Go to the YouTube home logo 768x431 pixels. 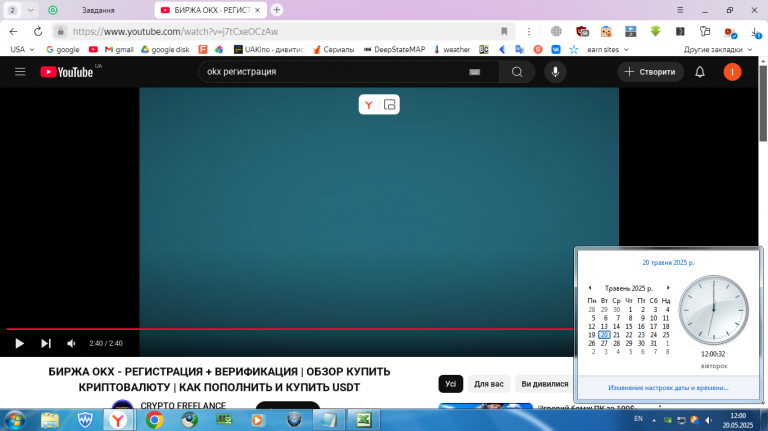click(67, 72)
